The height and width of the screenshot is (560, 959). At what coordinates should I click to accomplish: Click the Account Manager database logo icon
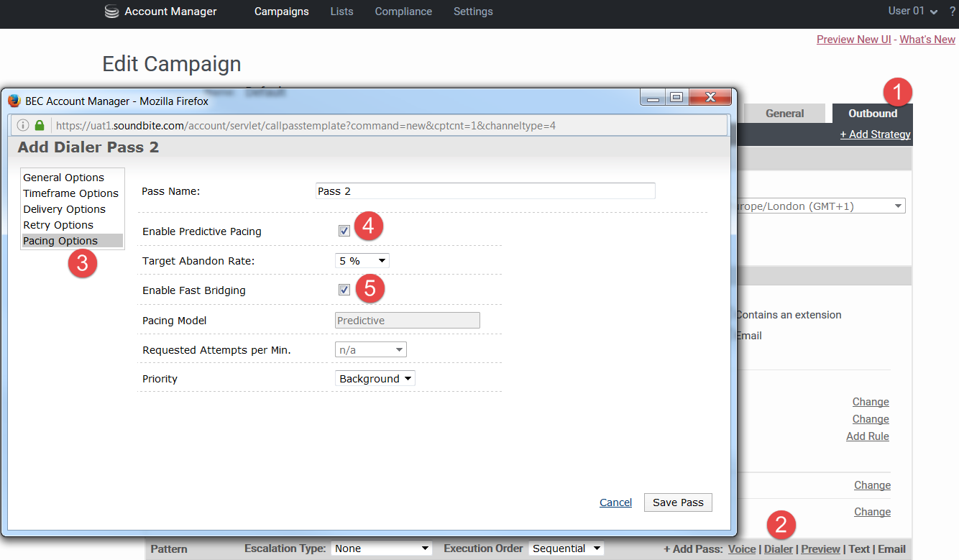click(111, 12)
